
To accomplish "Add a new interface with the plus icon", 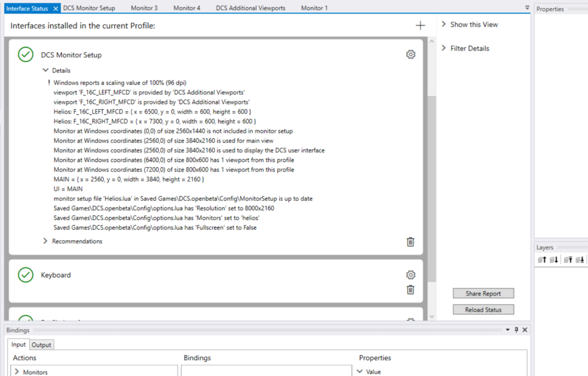I will point(420,25).
